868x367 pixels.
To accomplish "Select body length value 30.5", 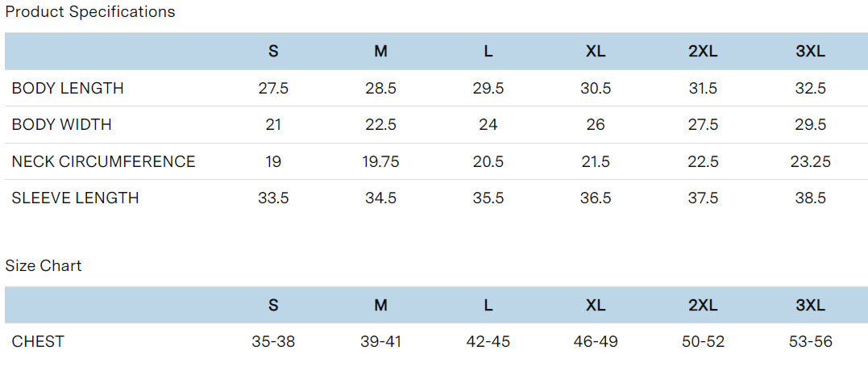I will click(596, 89).
